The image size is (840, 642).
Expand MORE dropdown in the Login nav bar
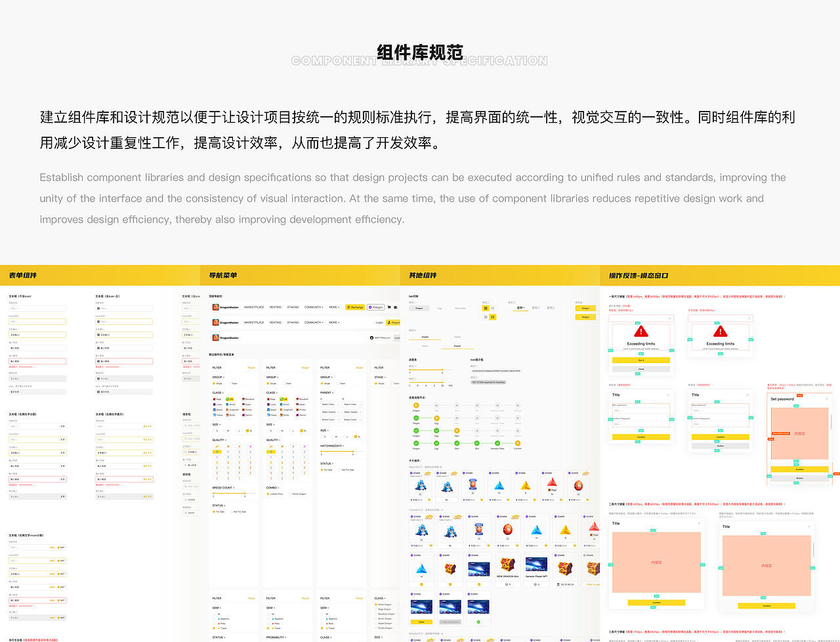pyautogui.click(x=334, y=322)
